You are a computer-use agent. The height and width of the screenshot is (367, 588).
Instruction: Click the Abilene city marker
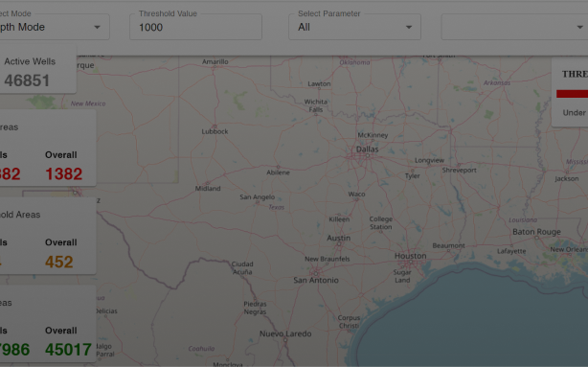tap(278, 167)
